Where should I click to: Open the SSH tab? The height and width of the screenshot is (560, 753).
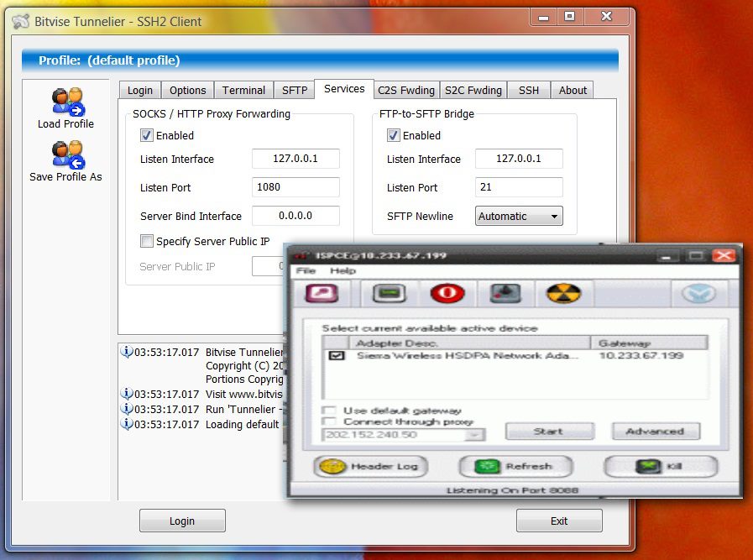tap(529, 91)
